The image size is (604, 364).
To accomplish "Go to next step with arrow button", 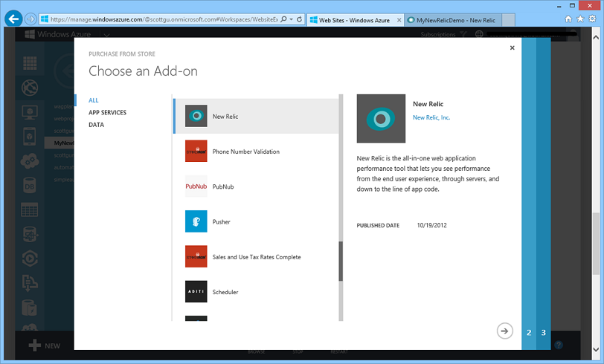I will click(x=504, y=331).
